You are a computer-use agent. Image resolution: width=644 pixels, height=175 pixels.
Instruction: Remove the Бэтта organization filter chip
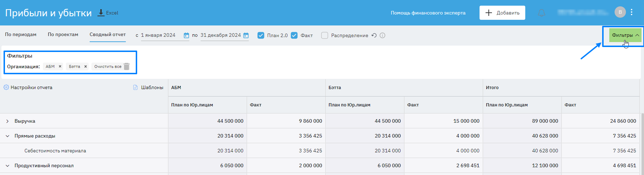click(x=85, y=66)
